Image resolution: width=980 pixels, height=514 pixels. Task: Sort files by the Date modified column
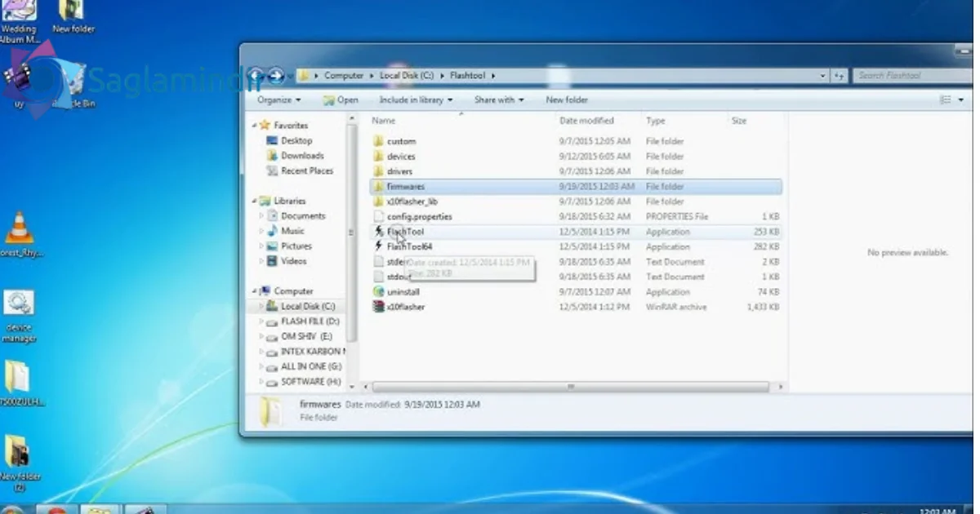[x=586, y=121]
